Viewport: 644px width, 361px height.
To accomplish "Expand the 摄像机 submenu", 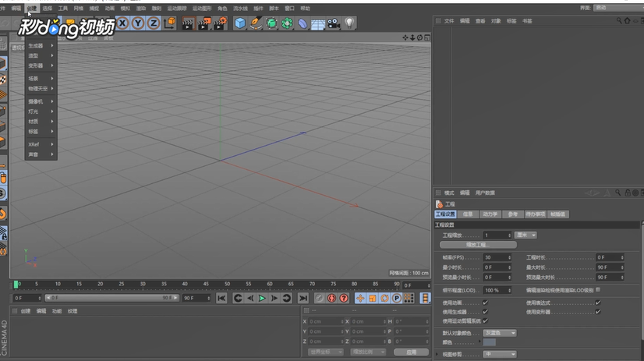I will [41, 101].
